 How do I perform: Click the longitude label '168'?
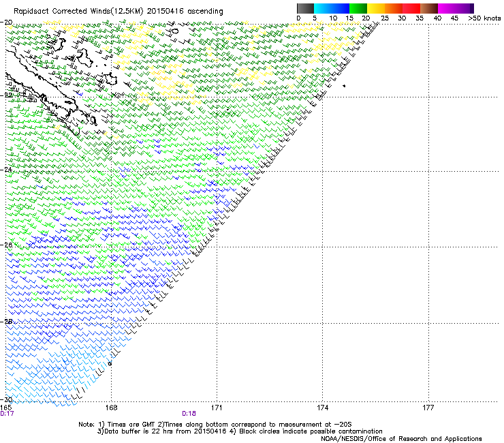[x=111, y=408]
